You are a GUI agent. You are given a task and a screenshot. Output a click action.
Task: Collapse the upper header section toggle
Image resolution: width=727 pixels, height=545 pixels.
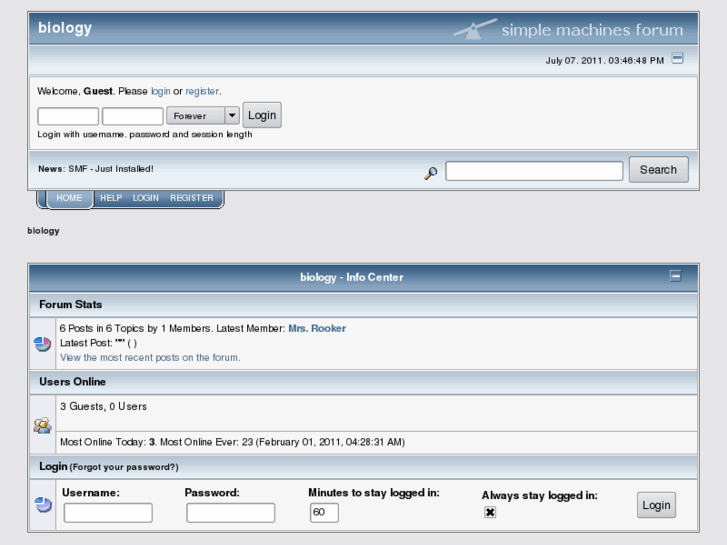(x=677, y=58)
